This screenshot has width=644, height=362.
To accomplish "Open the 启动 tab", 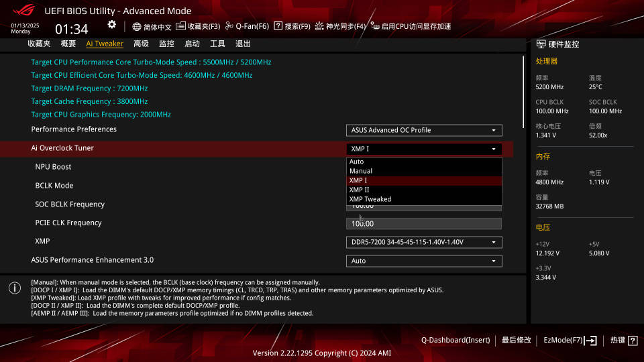I will [x=193, y=44].
